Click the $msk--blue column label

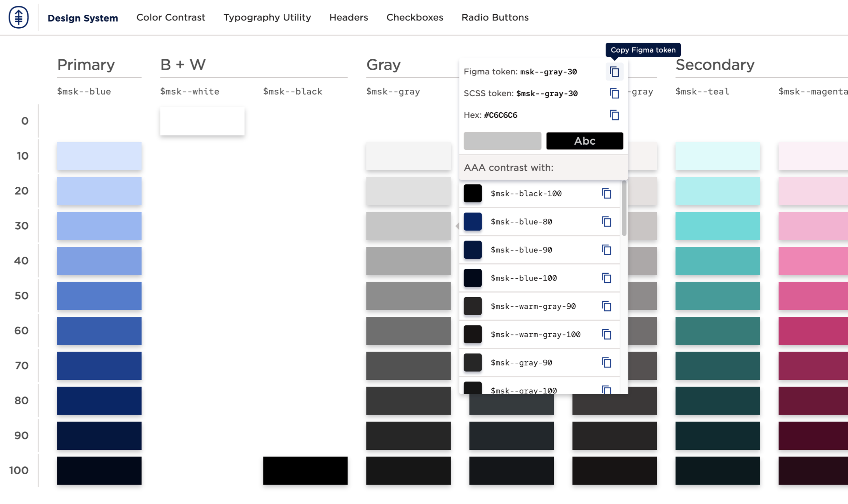tap(84, 91)
